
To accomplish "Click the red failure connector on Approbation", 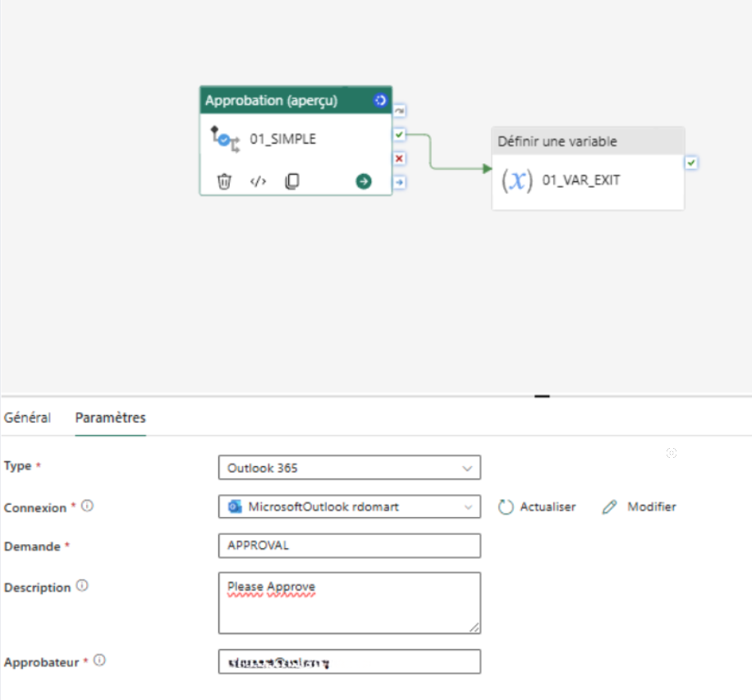I will pyautogui.click(x=400, y=158).
